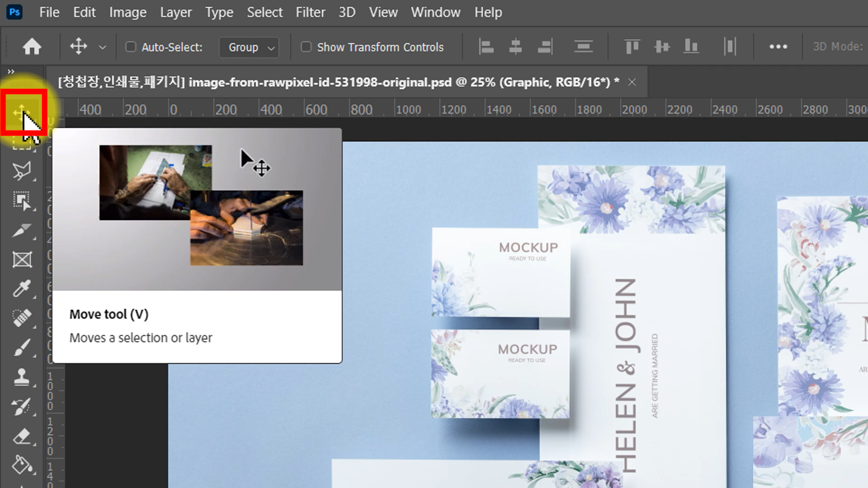Open the Layer menu
Screen dimensions: 868x488
click(x=175, y=12)
